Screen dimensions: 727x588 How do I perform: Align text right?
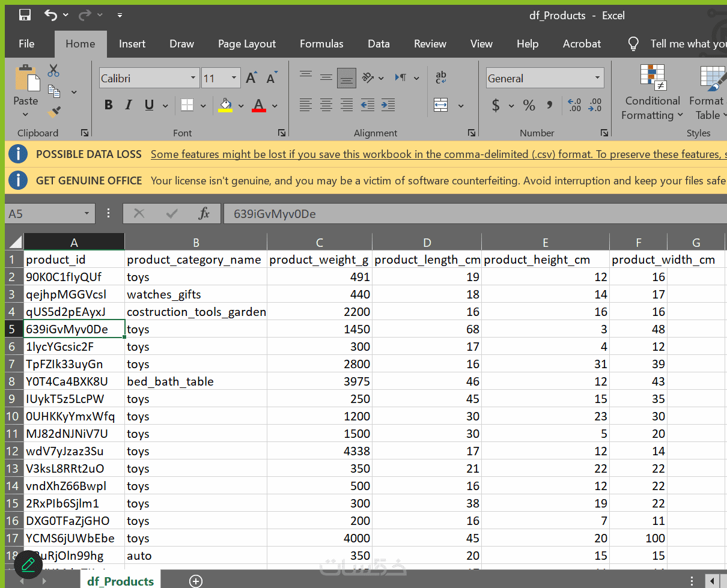(347, 105)
